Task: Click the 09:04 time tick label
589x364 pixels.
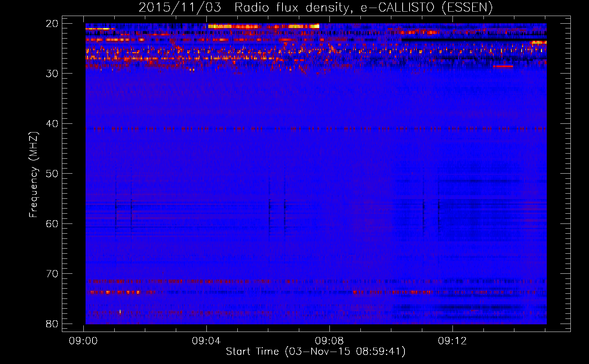Action: (x=206, y=341)
